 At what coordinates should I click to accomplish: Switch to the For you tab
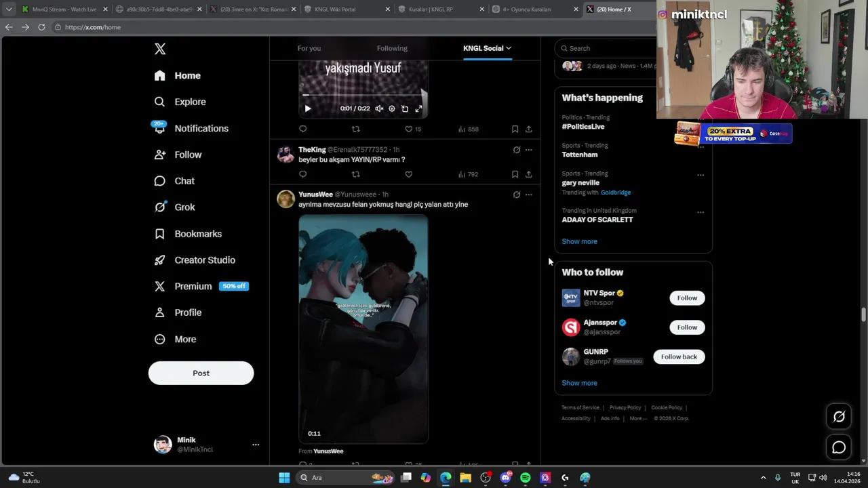(x=309, y=48)
